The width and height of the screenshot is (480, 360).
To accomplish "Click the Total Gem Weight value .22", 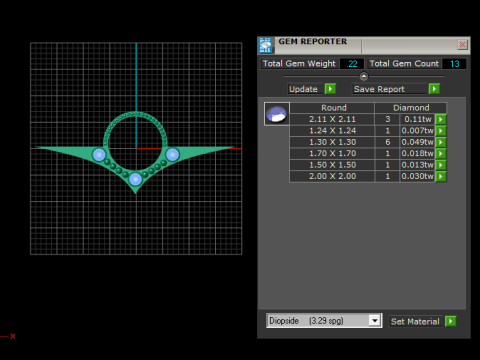I will tap(352, 64).
